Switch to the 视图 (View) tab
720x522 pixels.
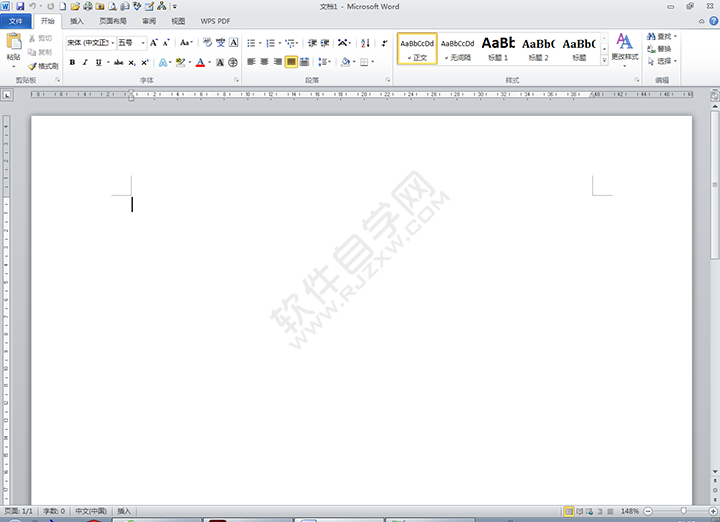pos(178,21)
